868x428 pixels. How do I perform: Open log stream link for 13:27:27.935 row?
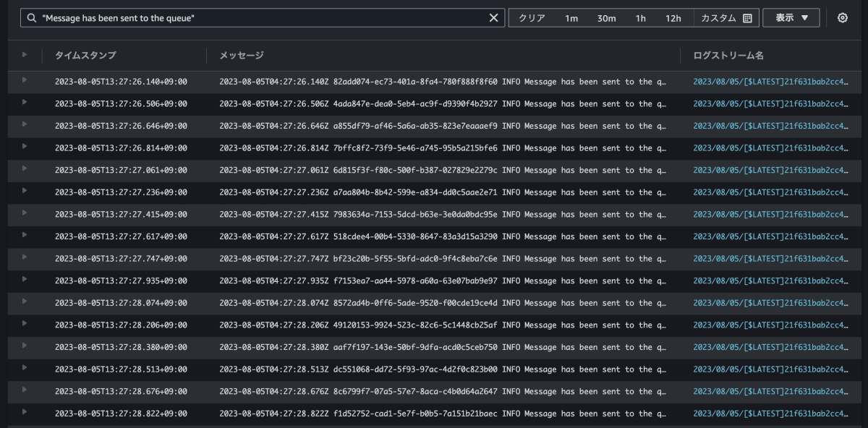[x=771, y=281]
